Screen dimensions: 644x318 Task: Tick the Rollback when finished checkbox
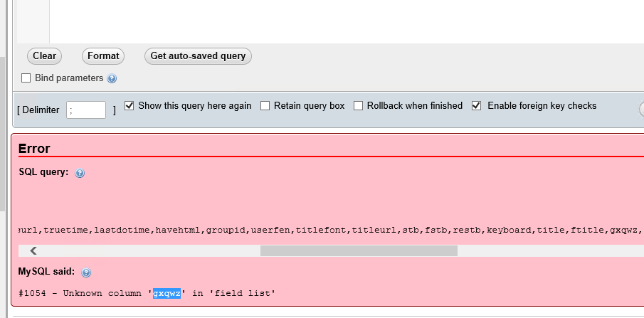coord(359,106)
